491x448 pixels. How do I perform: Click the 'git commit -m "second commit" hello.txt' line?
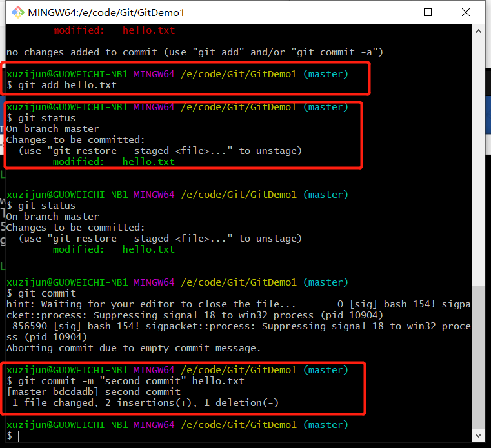(125, 381)
